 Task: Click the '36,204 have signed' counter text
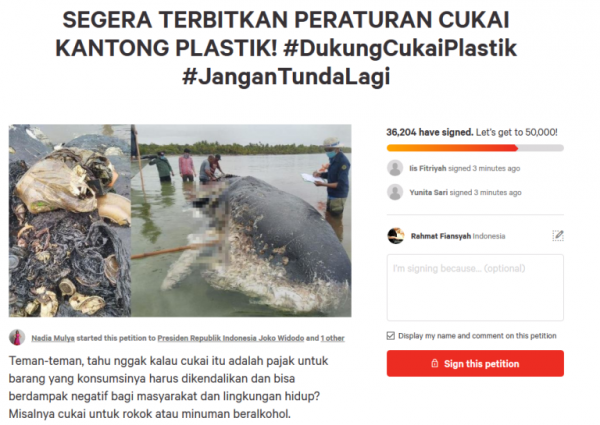click(430, 132)
